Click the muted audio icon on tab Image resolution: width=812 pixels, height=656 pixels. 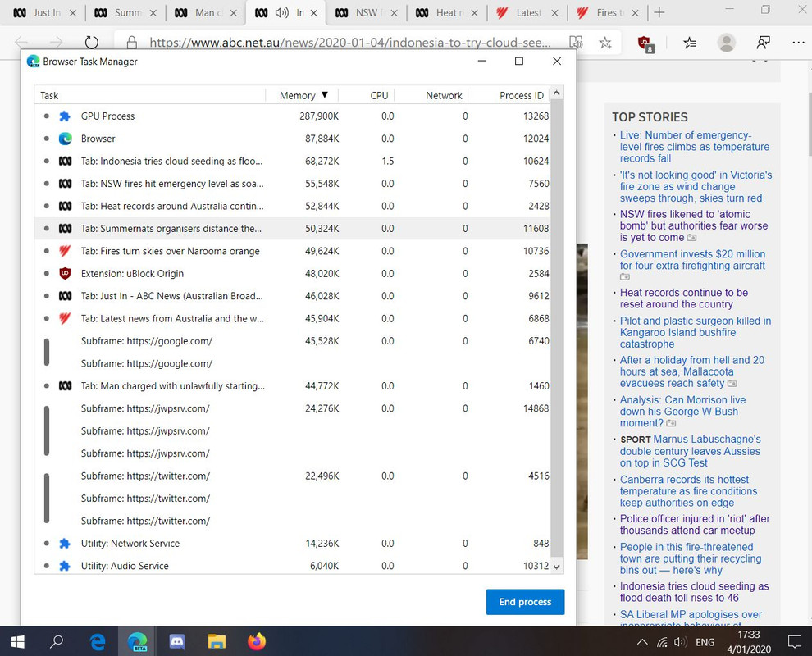click(281, 13)
